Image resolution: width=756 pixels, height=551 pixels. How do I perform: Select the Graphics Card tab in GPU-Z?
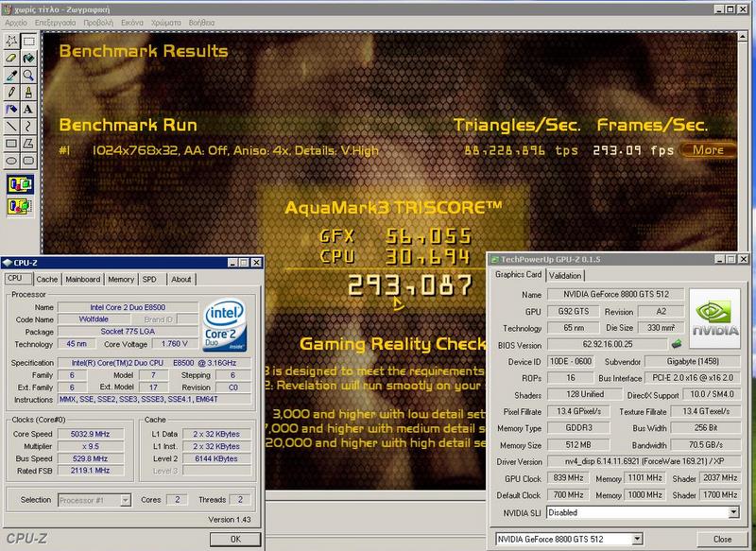[518, 274]
